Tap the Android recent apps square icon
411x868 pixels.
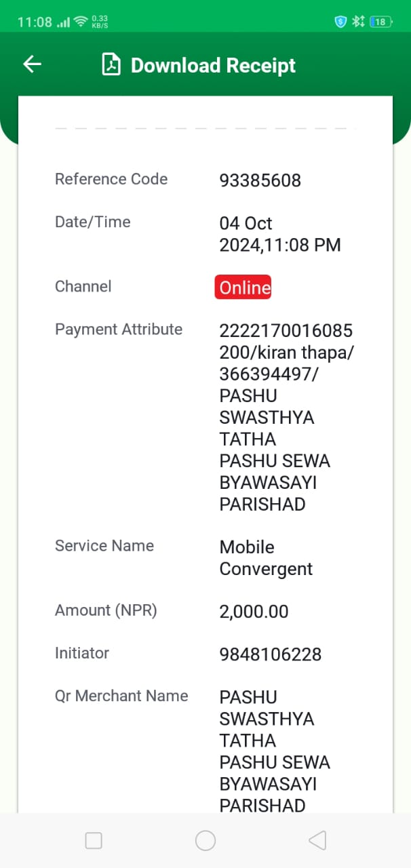94,841
